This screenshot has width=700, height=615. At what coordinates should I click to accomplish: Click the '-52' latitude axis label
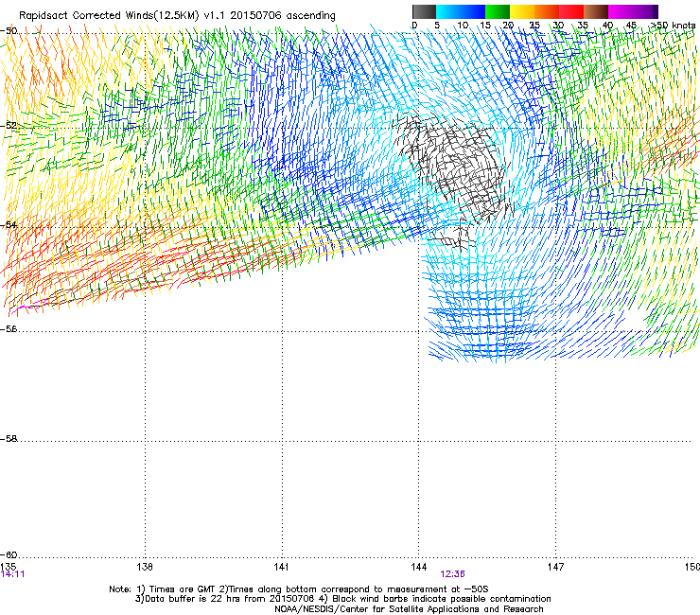9,126
